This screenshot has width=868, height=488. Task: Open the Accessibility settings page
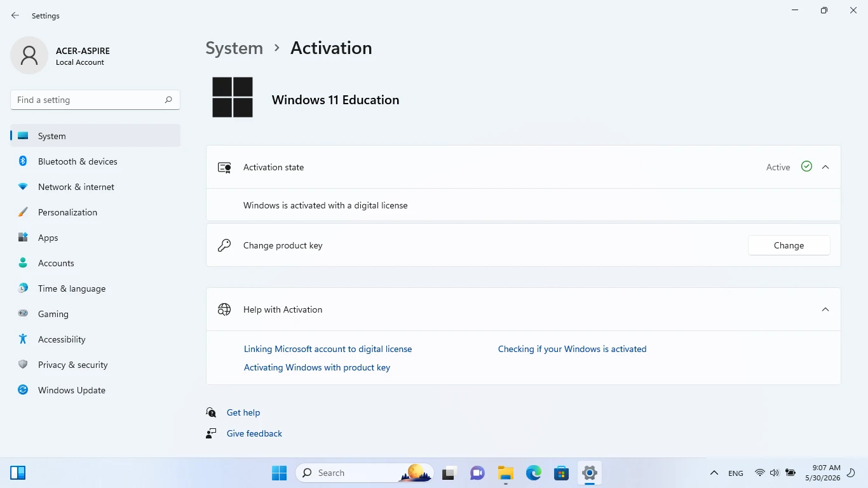[95, 339]
